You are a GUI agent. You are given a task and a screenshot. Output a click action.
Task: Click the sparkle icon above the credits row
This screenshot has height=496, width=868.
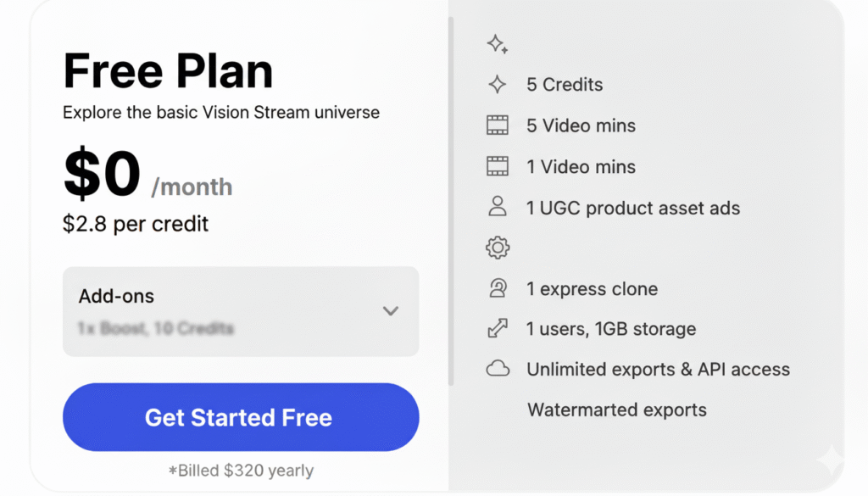[x=498, y=45]
